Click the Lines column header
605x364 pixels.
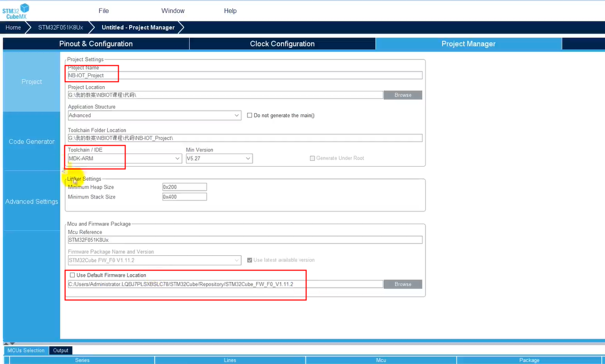coord(230,360)
